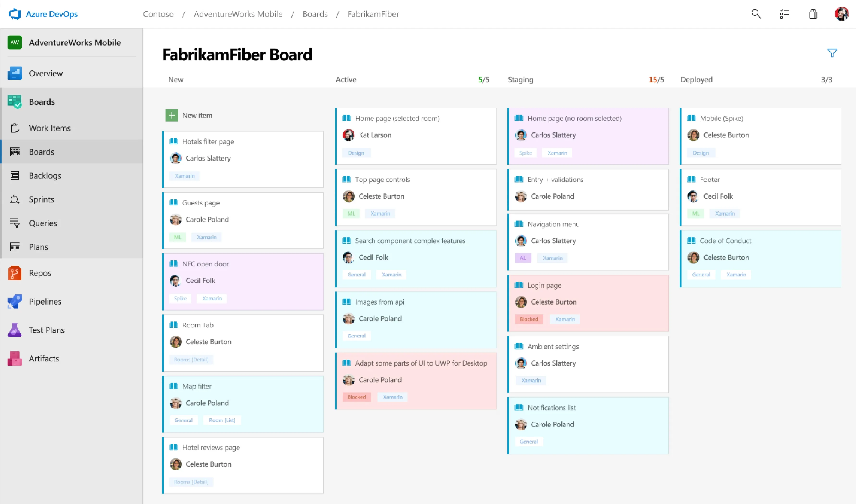The height and width of the screenshot is (504, 856).
Task: Open the Hotels filter page card
Action: 208,142
